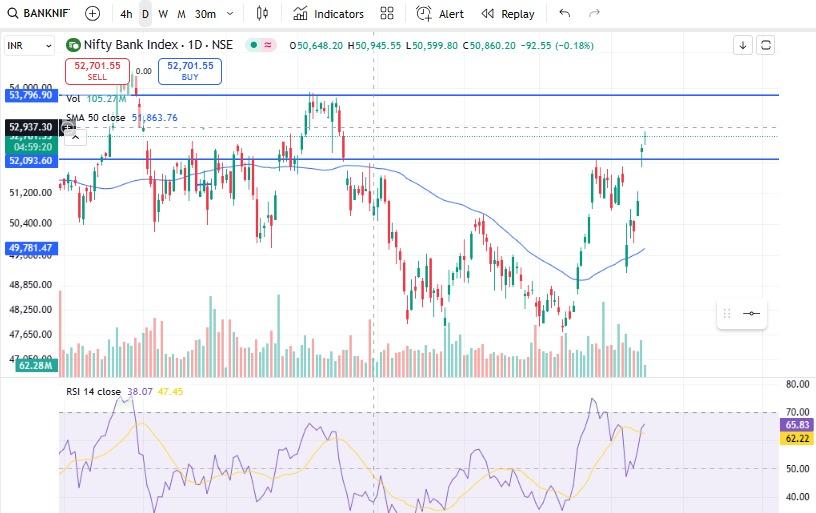Click the down arrow button at top right of chart
Screen dimensions: 816x513
click(743, 45)
